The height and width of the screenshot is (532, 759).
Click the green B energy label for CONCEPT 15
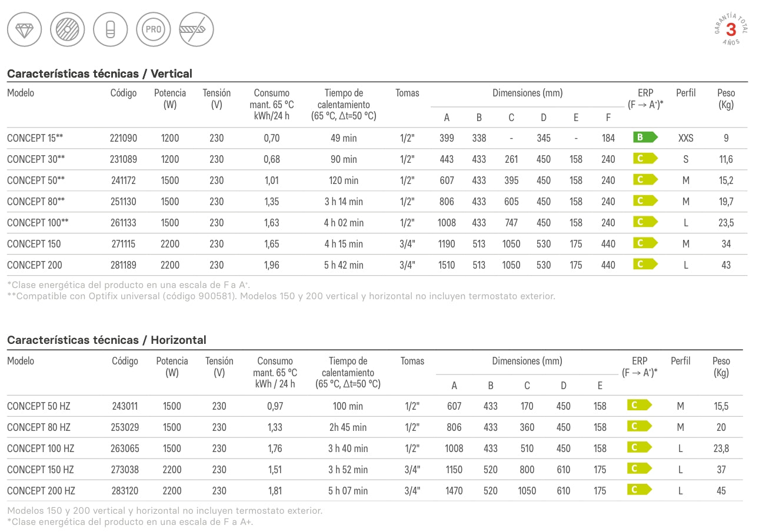[645, 138]
